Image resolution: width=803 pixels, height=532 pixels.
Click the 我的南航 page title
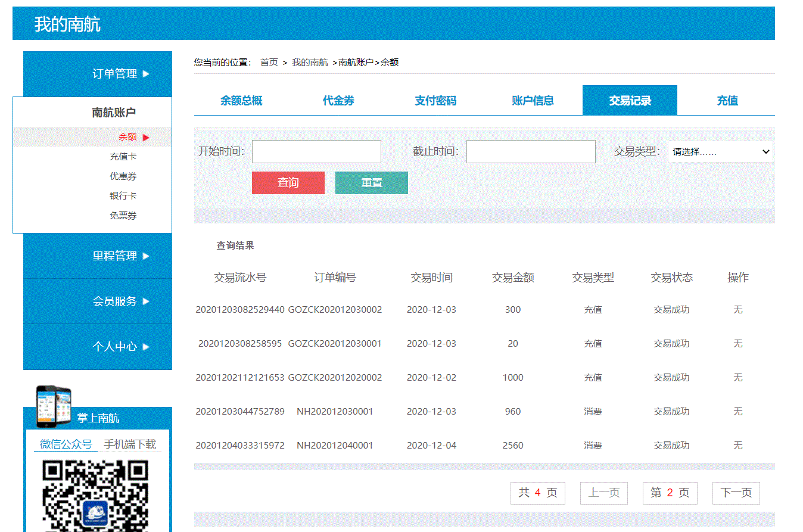[67, 24]
